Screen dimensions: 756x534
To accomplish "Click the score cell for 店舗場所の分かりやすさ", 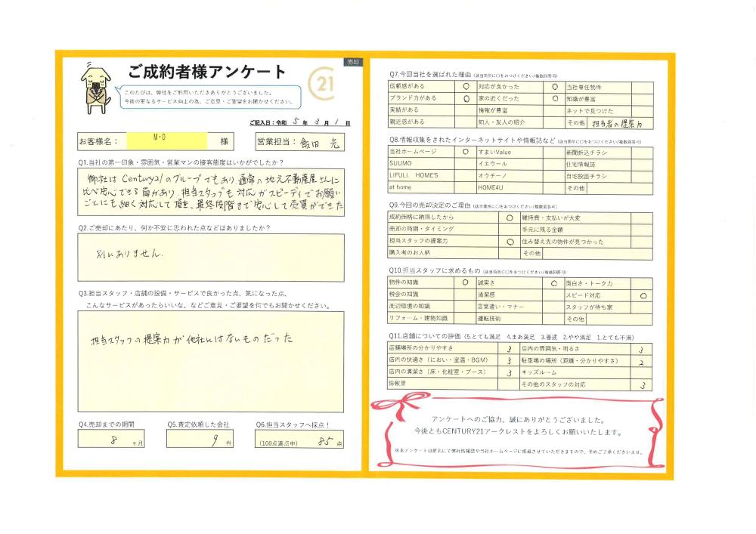I will point(509,348).
